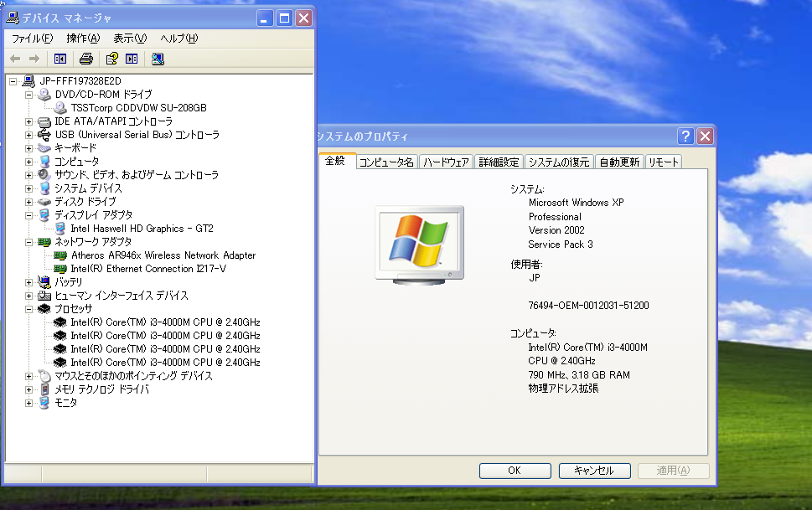Viewport: 812px width, 510px height.
Task: Select Intel(R) Ethernet Connection I217-V
Action: click(x=148, y=269)
